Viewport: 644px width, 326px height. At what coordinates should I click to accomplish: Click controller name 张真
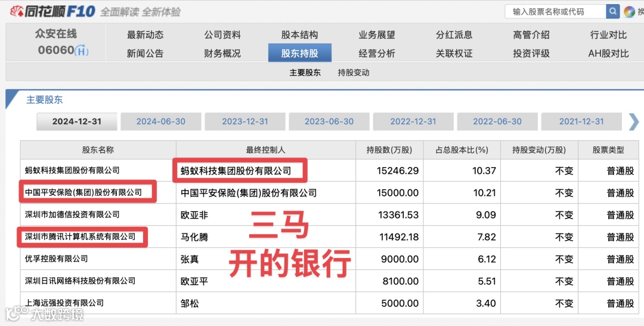[190, 259]
